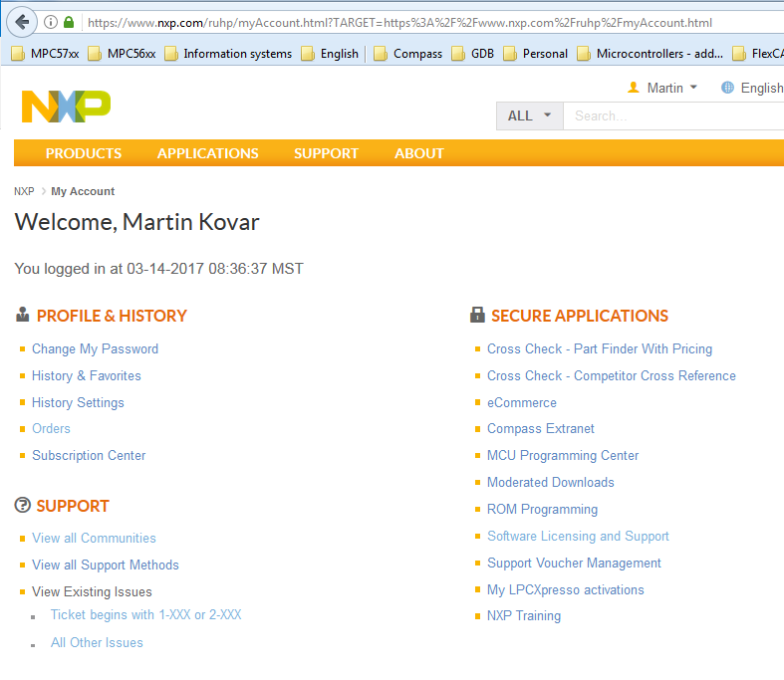
Task: Open the ALL search category dropdown
Action: 530,115
